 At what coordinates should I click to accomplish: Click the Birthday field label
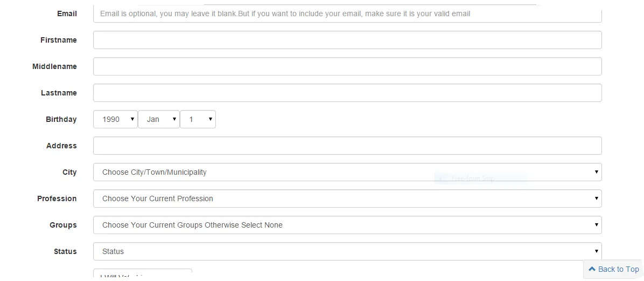tap(61, 119)
